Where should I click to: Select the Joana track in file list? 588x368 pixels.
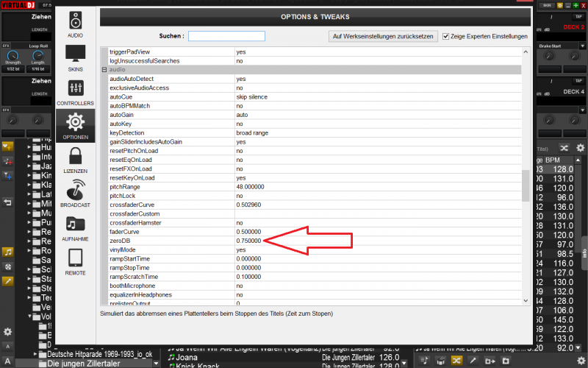[187, 357]
